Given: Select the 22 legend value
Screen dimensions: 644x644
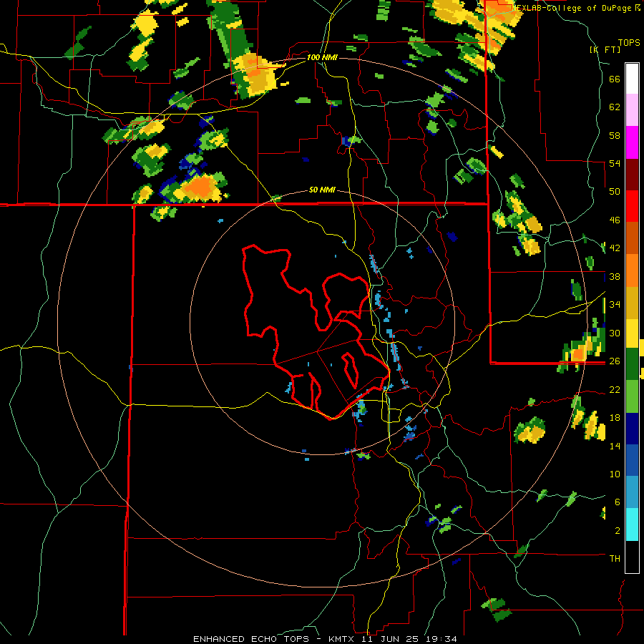Looking at the screenshot, I should (x=615, y=390).
